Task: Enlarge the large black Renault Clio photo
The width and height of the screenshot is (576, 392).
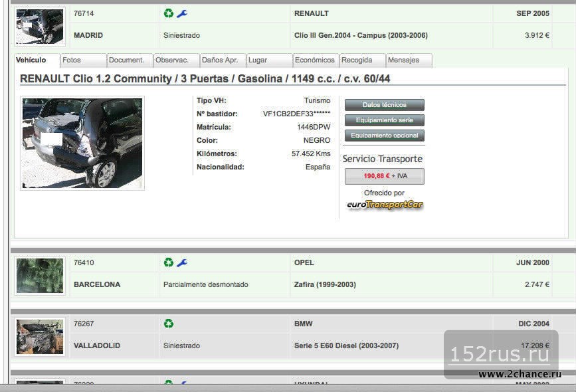Action: (x=82, y=144)
